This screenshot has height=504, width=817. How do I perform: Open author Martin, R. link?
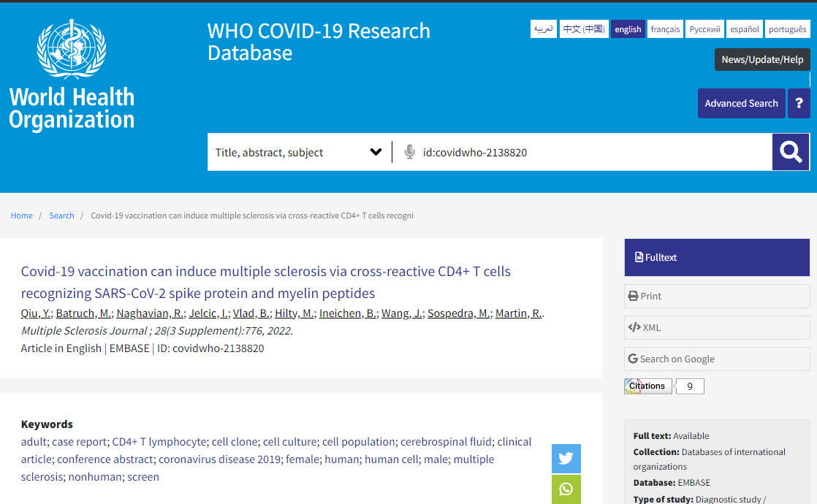pos(518,313)
